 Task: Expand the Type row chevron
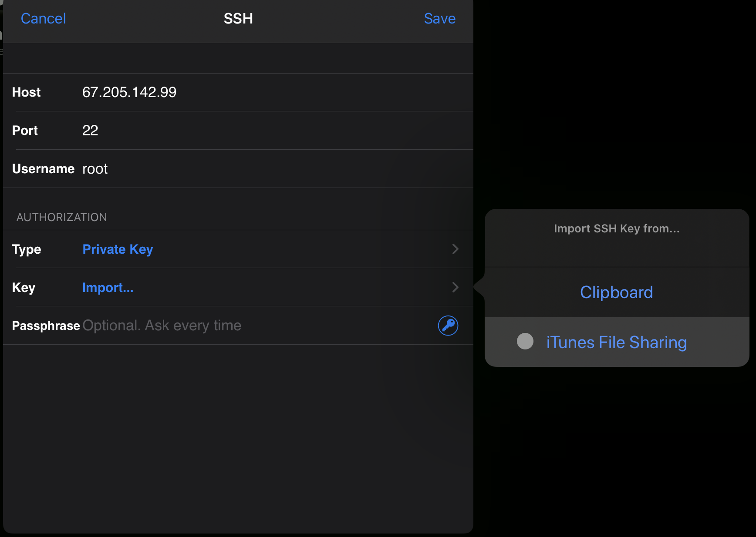(x=455, y=249)
